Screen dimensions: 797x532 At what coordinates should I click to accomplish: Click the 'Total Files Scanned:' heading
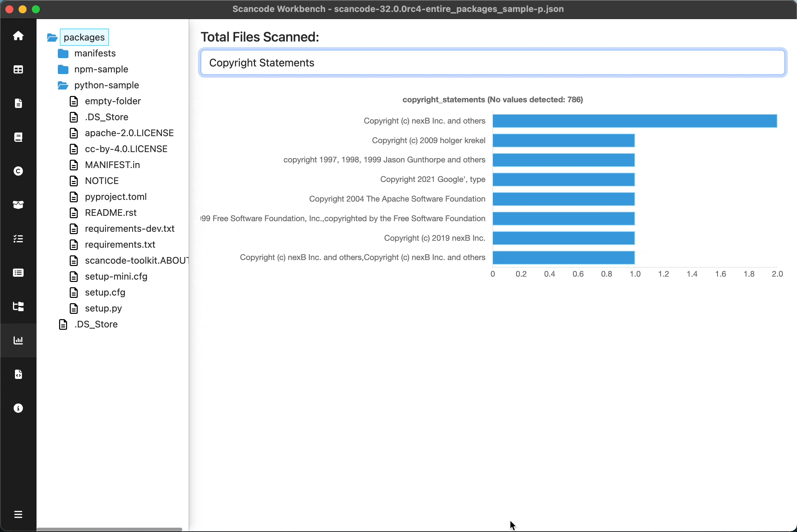click(260, 37)
